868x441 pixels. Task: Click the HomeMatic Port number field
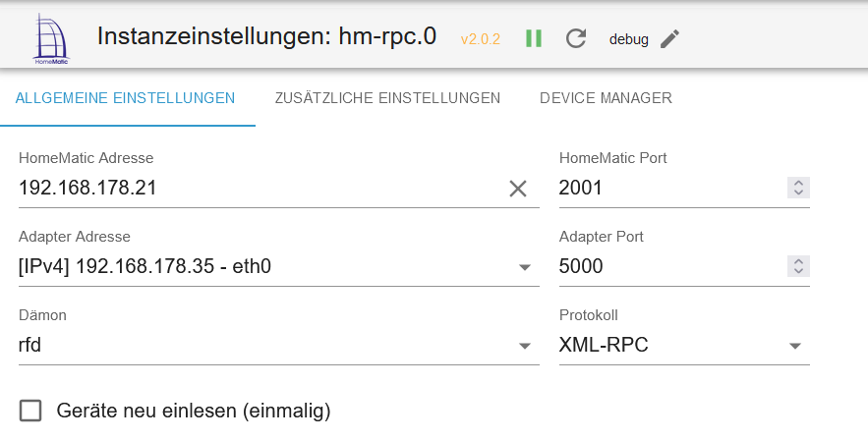tap(668, 189)
